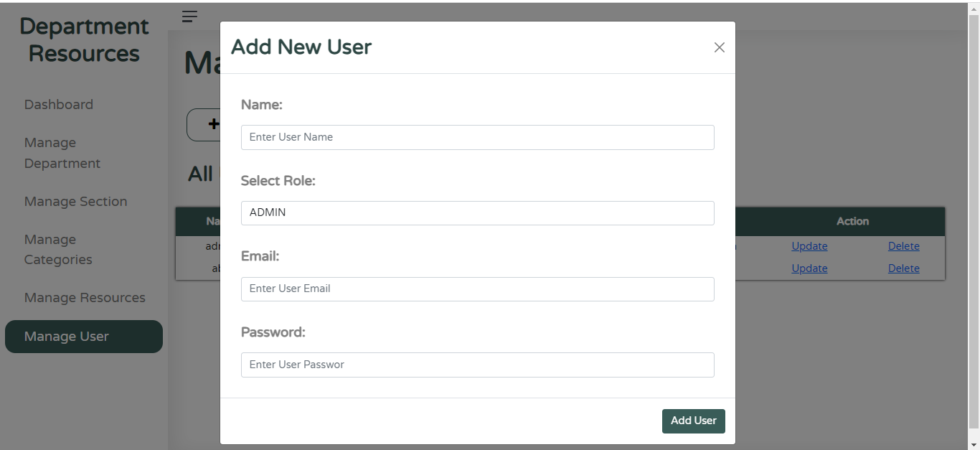Open Dashboard in the sidebar
The image size is (980, 450).
59,104
